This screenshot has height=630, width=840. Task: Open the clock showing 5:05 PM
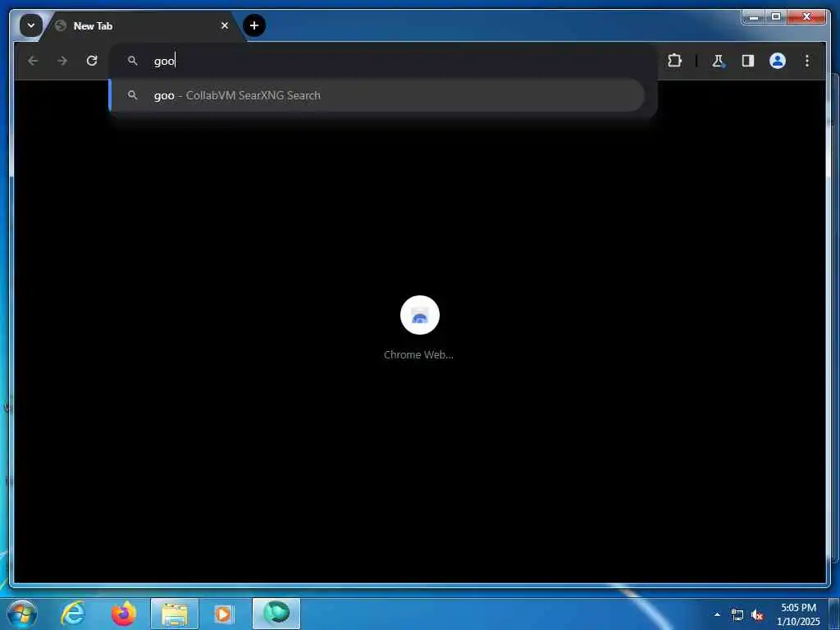798,614
